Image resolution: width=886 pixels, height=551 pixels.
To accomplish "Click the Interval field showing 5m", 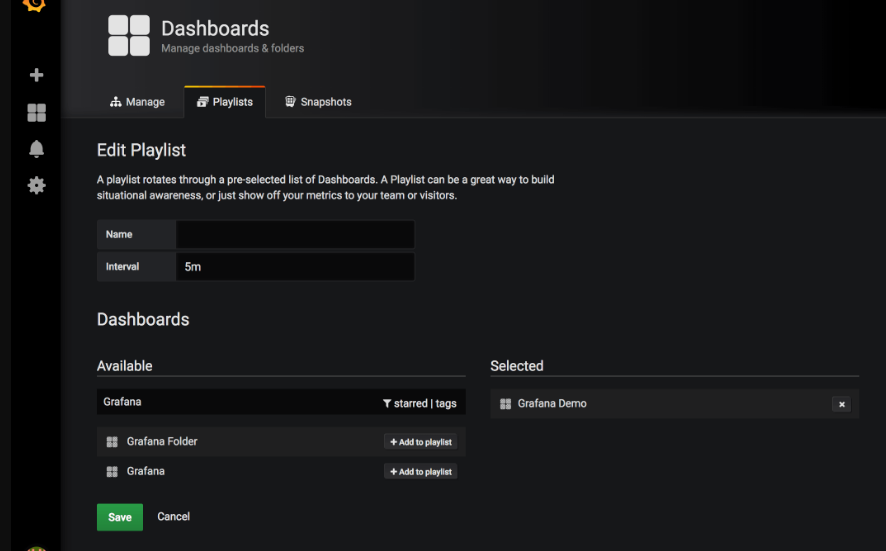I will coord(294,267).
